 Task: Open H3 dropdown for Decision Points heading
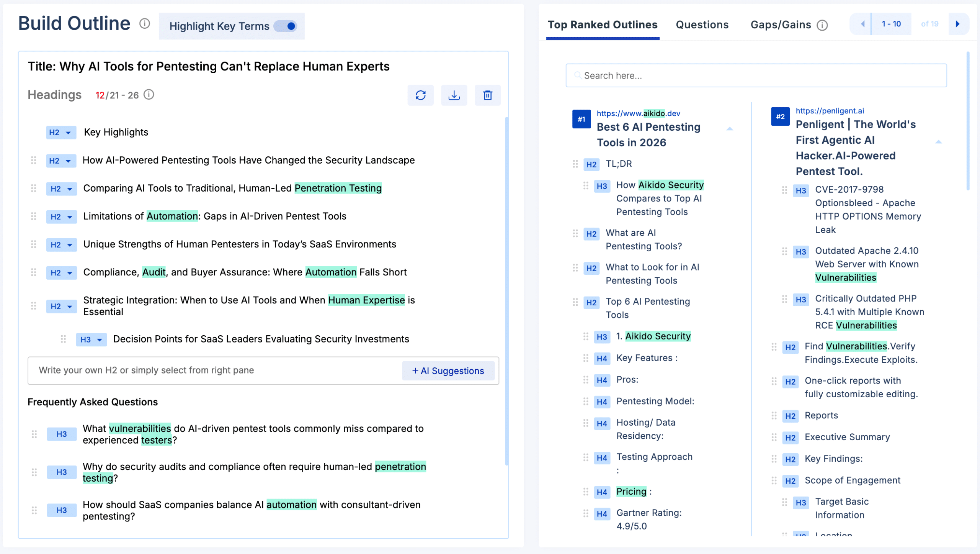tap(91, 339)
